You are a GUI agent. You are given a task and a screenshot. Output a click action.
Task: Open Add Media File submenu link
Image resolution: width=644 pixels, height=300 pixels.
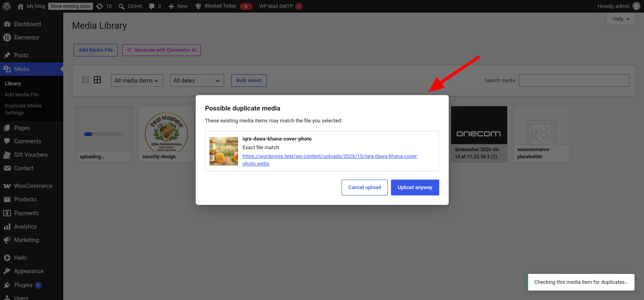click(22, 95)
